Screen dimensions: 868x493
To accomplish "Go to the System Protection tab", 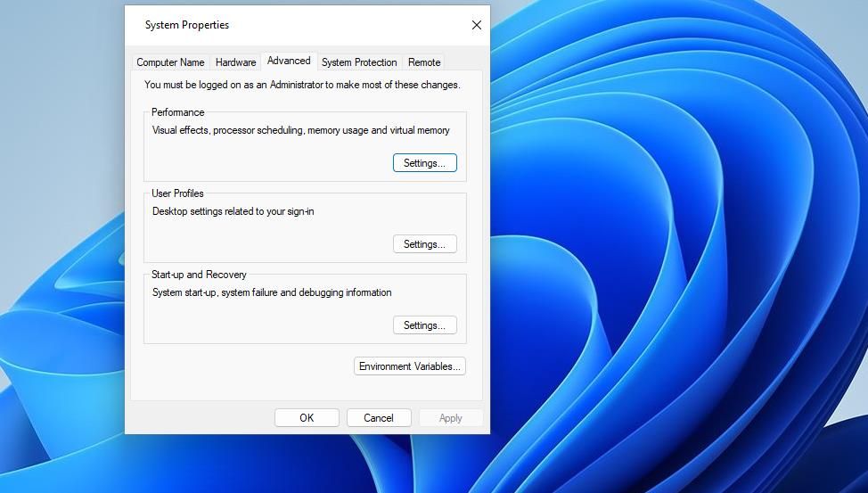I will point(359,62).
